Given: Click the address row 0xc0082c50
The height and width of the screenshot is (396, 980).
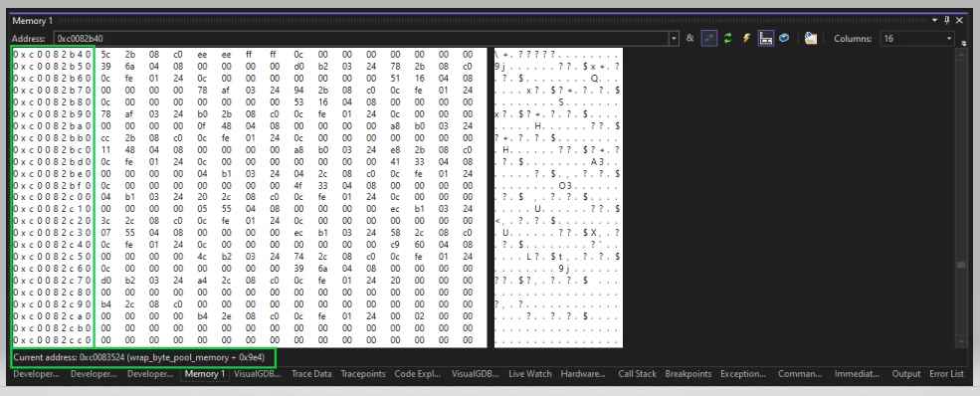Looking at the screenshot, I should point(53,256).
